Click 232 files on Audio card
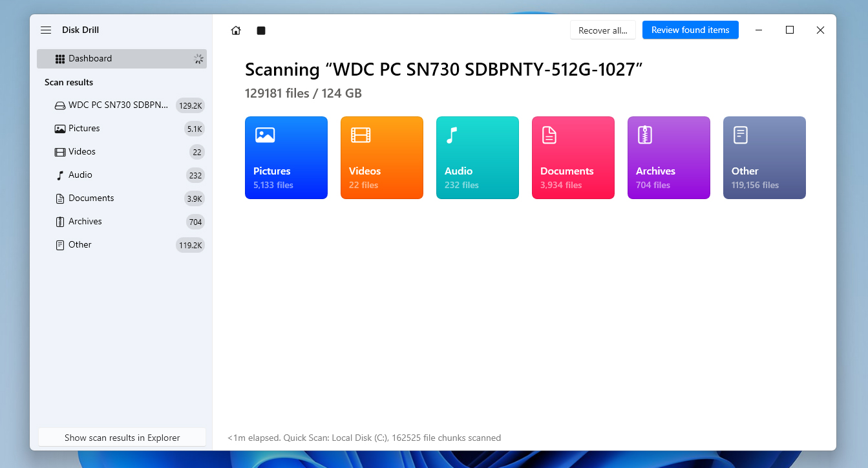 coord(461,186)
